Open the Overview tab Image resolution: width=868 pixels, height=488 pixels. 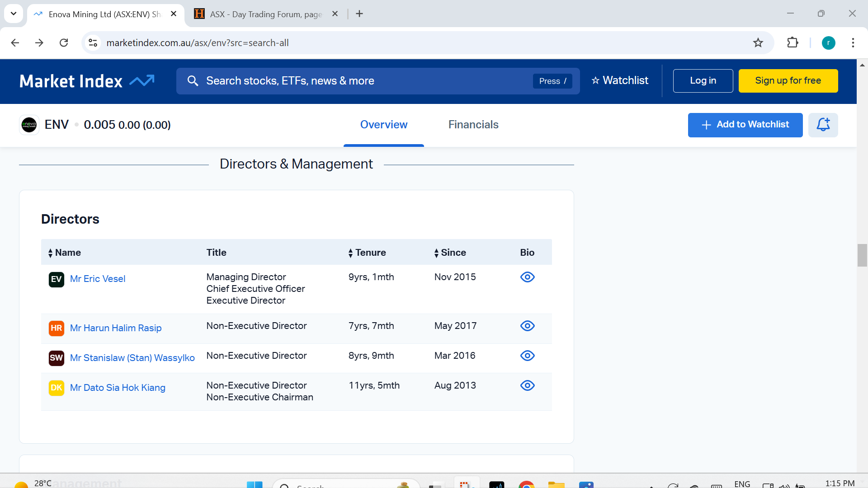(x=383, y=125)
